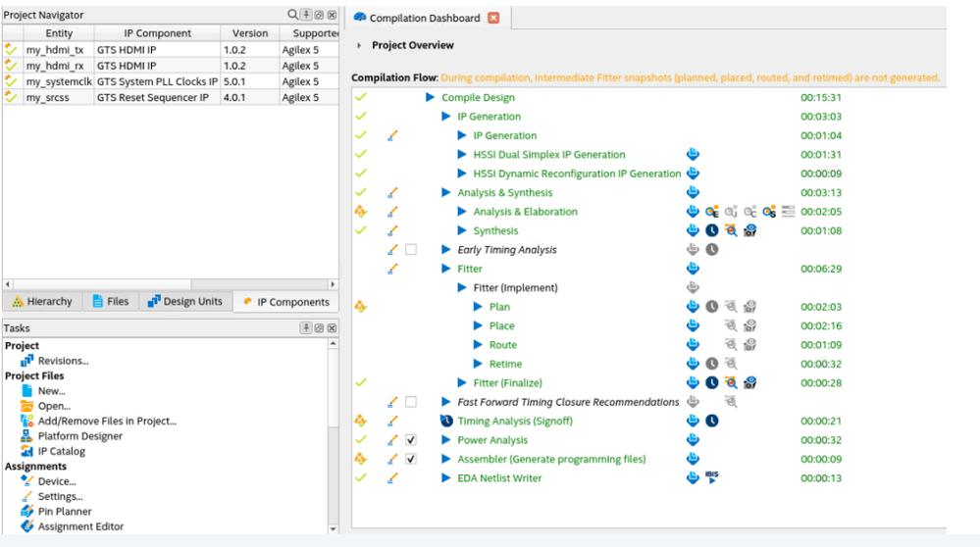Open the Timing Analysis (Signoff) report icon
Screen dimensions: 980x547
pyautogui.click(x=694, y=421)
